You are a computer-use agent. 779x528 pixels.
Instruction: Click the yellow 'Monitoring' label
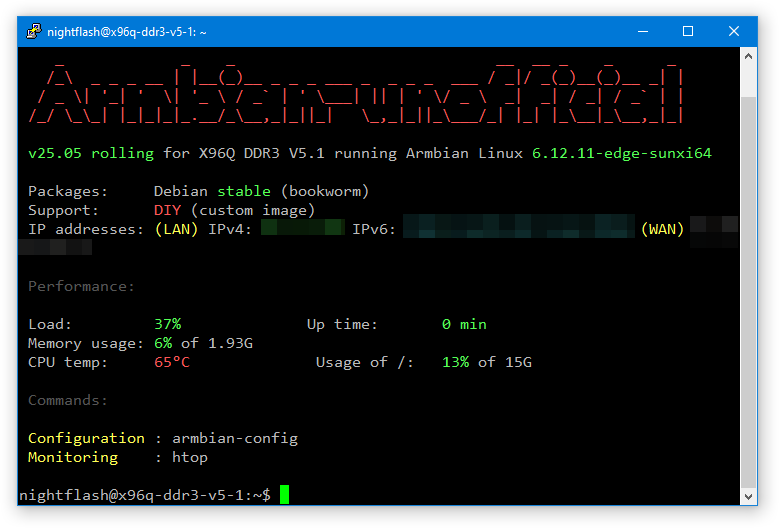coord(73,457)
